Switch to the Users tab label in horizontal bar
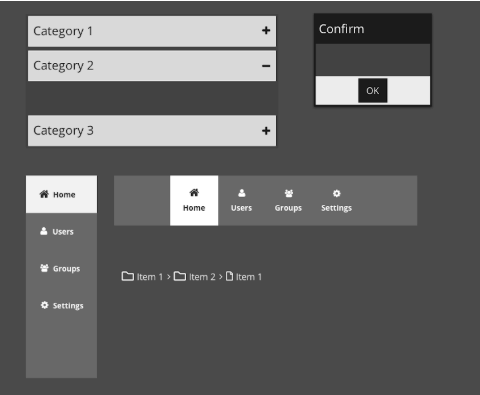Viewport: 480px width, 395px height. [241, 208]
